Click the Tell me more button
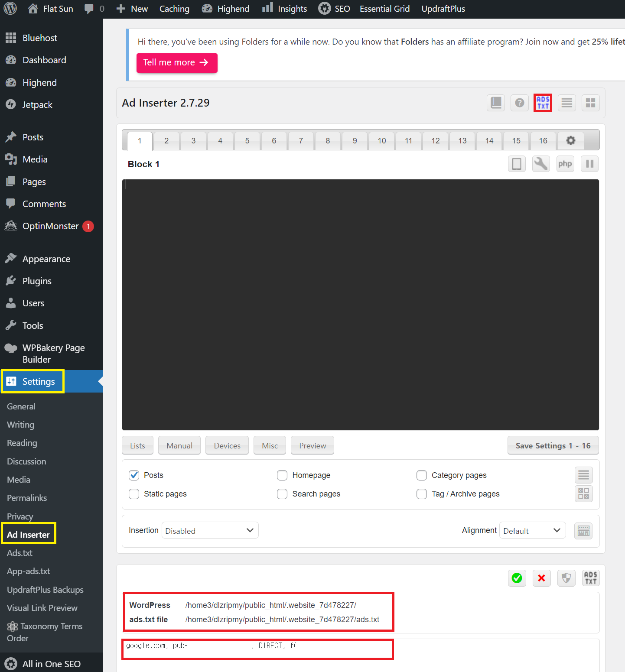625x672 pixels. coord(177,63)
